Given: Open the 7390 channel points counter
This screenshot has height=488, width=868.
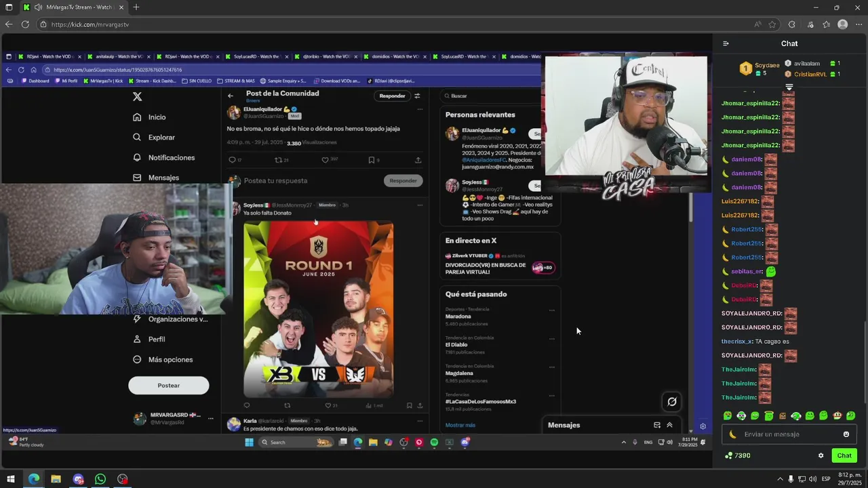Looking at the screenshot, I should click(737, 455).
